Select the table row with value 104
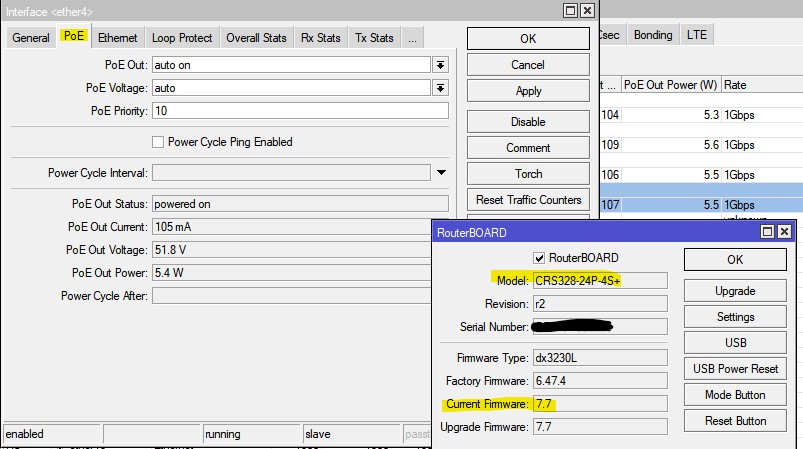 tap(701, 115)
